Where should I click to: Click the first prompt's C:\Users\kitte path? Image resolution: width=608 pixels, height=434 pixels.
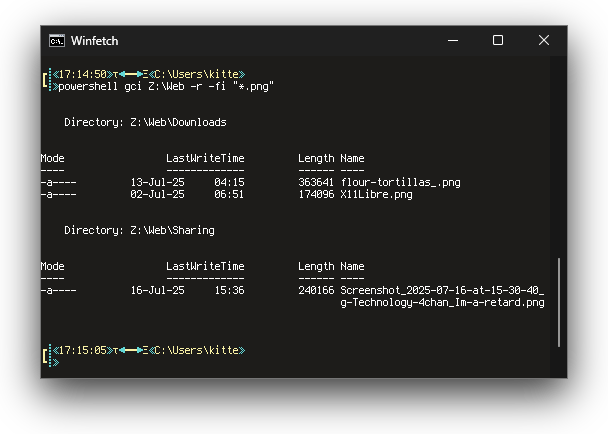[x=197, y=74]
